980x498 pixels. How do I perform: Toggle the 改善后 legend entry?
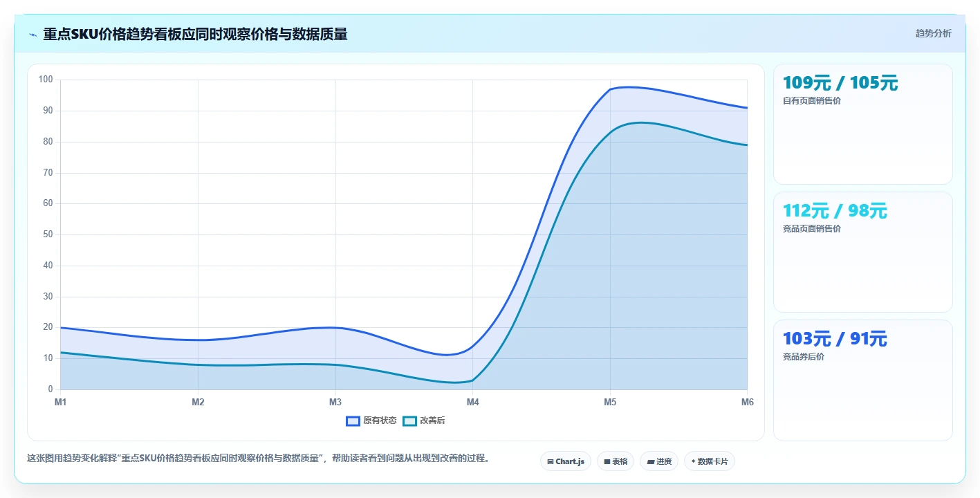(x=424, y=421)
